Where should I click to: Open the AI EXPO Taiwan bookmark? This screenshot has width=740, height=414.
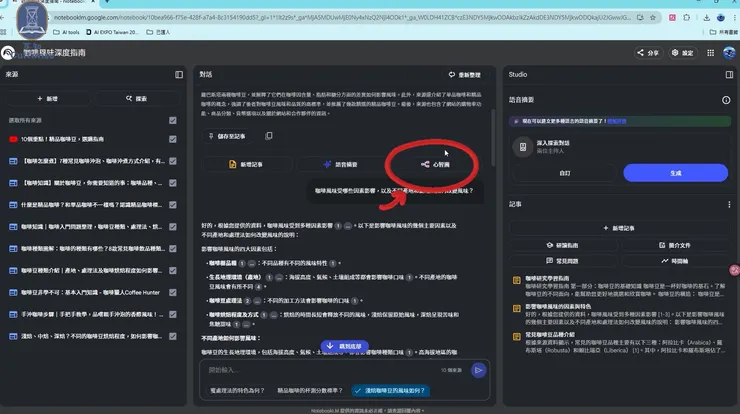[112, 32]
